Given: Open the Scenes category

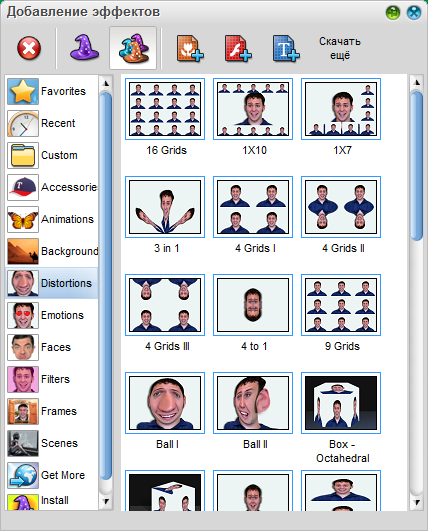Looking at the screenshot, I should (x=52, y=443).
